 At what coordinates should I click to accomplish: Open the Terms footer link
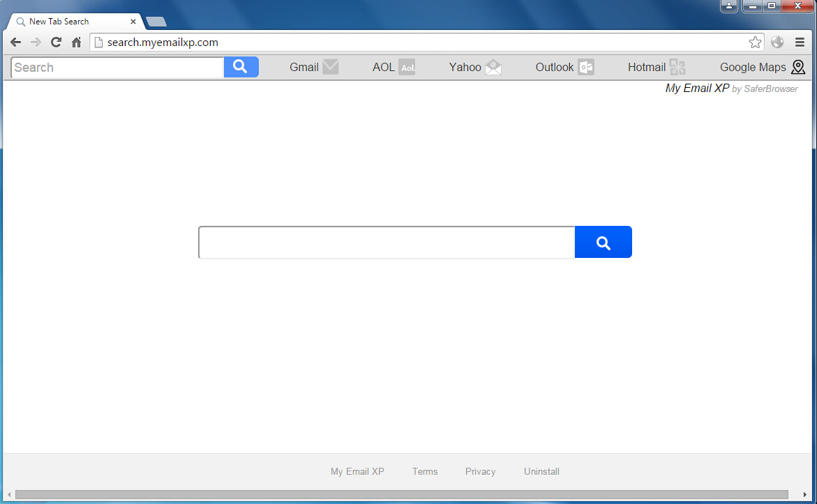[x=425, y=471]
